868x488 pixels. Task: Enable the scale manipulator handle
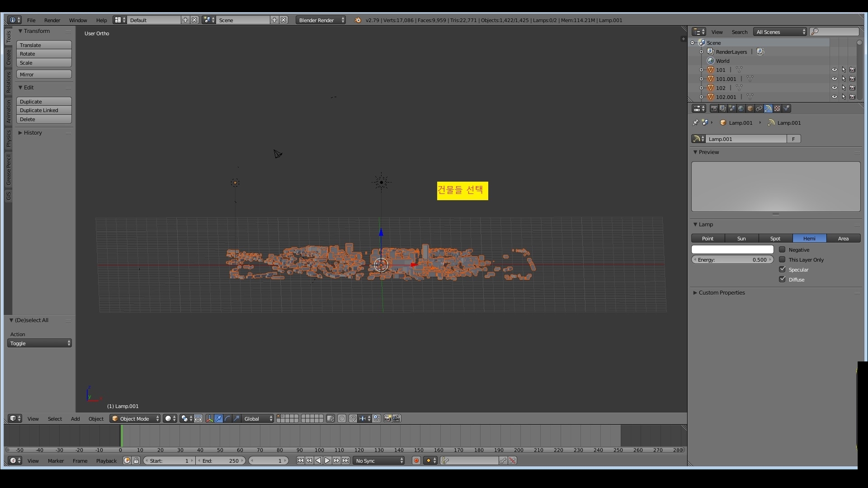click(x=236, y=419)
